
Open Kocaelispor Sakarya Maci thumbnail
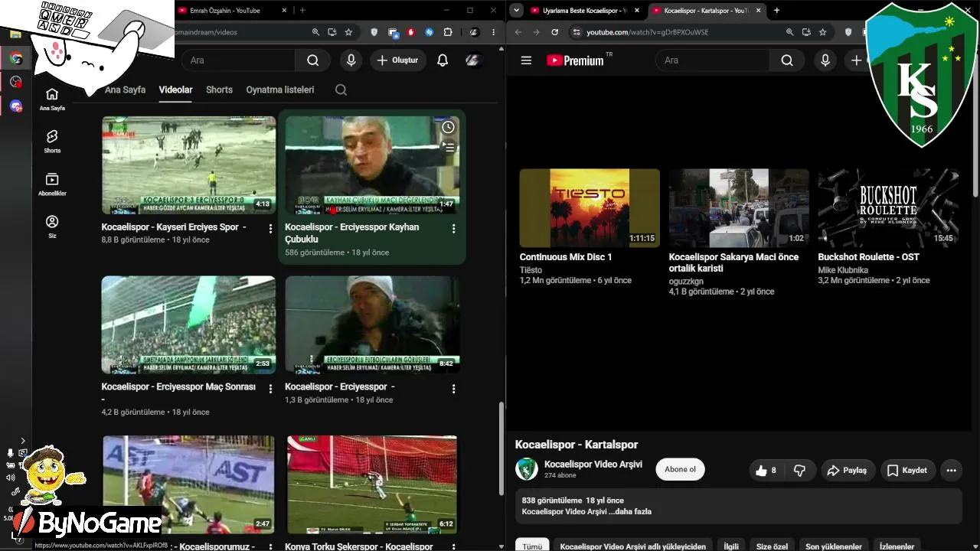coord(739,208)
